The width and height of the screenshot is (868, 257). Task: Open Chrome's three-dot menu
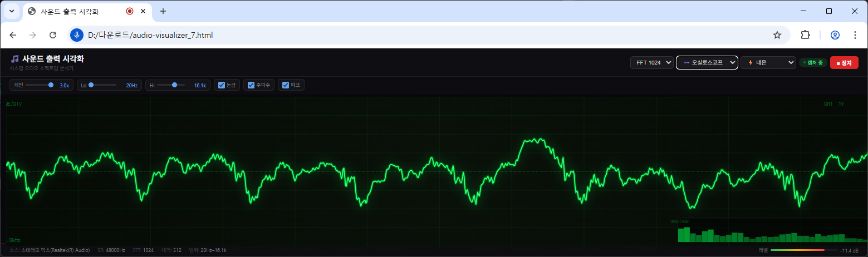(x=855, y=35)
